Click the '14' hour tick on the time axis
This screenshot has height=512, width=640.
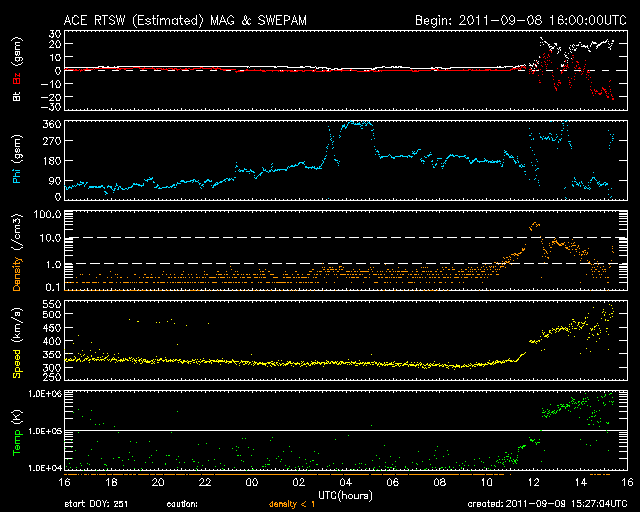click(580, 483)
